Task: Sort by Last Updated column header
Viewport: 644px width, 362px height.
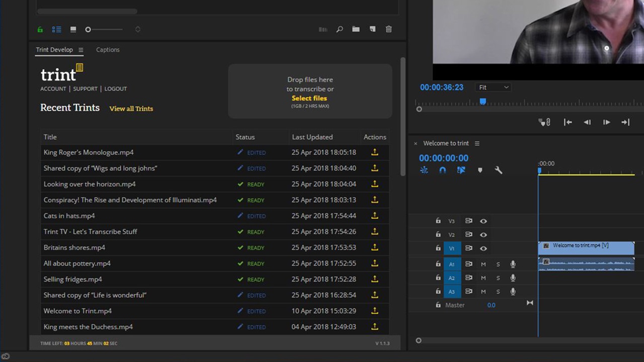Action: pos(312,137)
